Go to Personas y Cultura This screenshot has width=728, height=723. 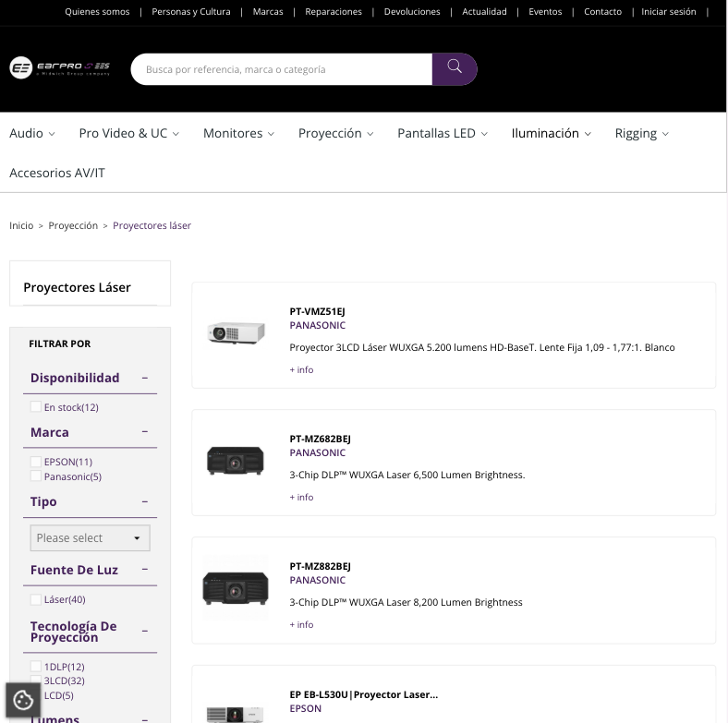tap(191, 12)
